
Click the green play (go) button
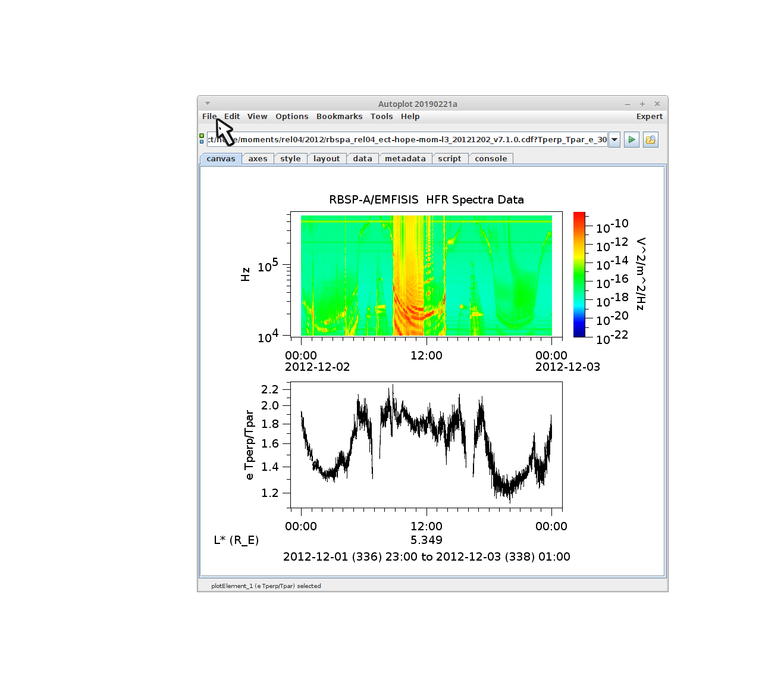tap(631, 140)
